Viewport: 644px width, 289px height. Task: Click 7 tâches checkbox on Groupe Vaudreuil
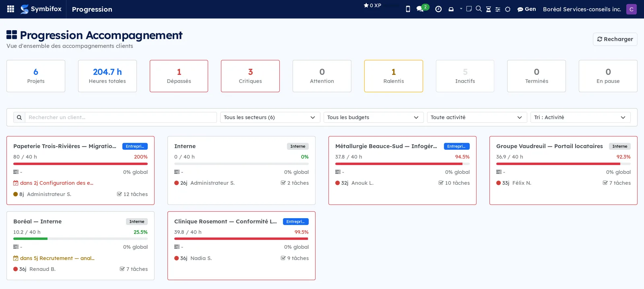pos(605,183)
